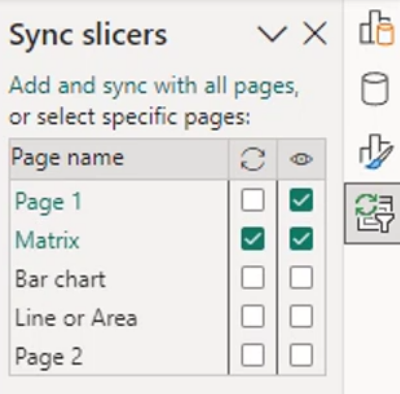Collapse Sync slicers pane with chevron

coord(272,34)
